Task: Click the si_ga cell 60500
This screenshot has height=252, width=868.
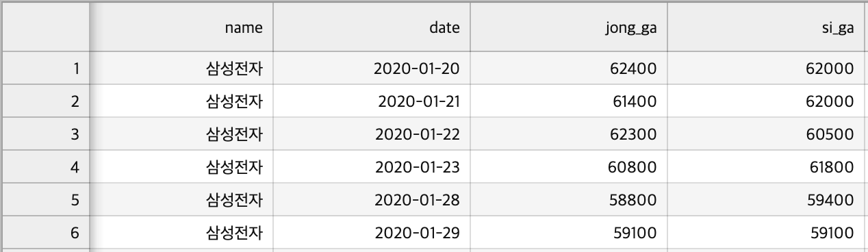Action: tap(766, 134)
